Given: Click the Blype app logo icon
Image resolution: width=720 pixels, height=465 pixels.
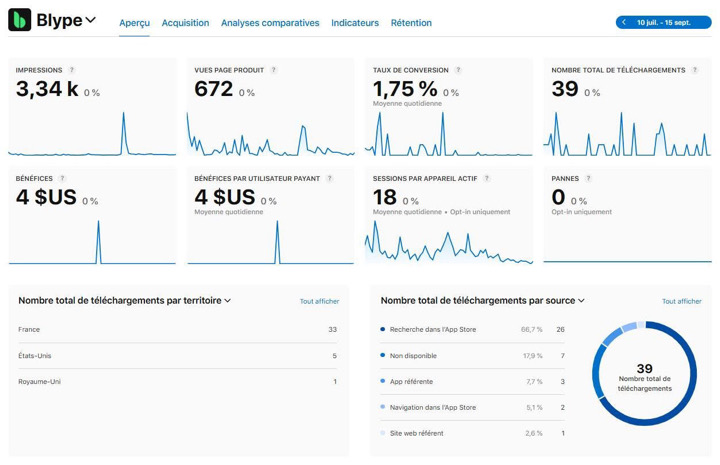Looking at the screenshot, I should pyautogui.click(x=19, y=20).
